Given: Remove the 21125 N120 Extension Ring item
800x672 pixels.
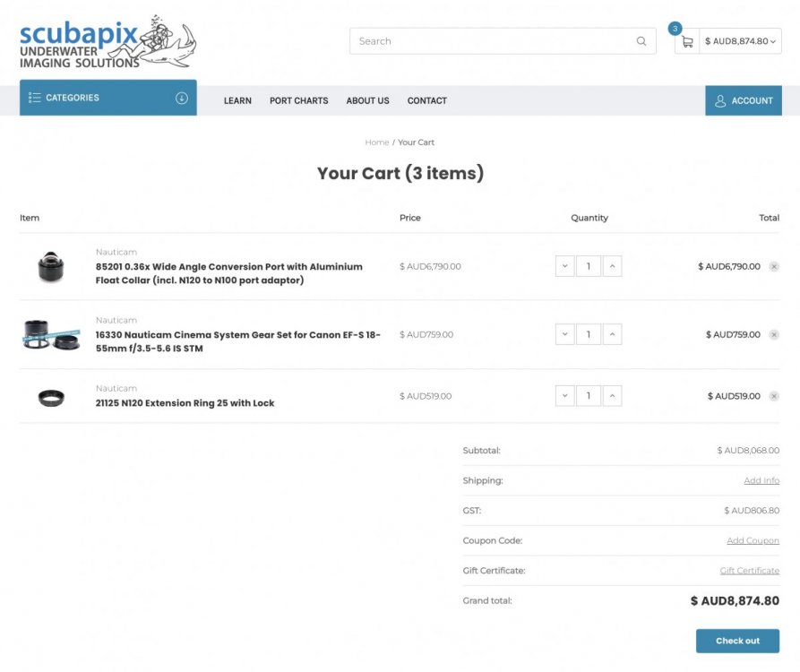Looking at the screenshot, I should tap(774, 396).
